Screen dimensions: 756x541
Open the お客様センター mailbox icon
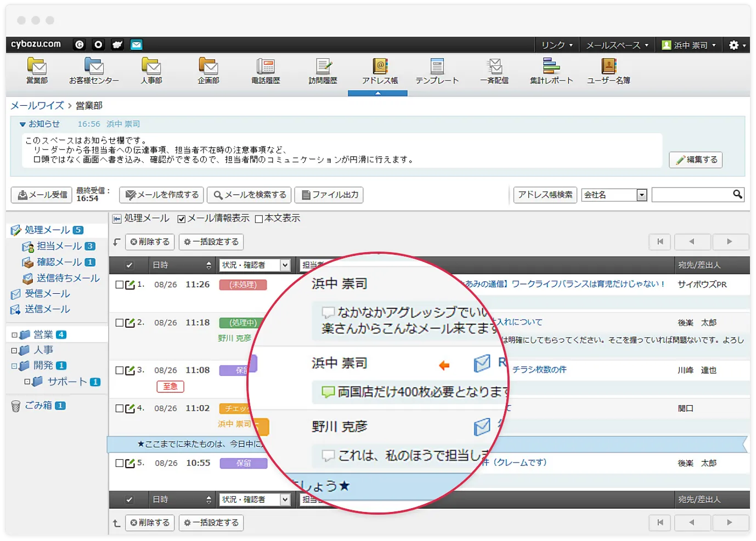[94, 67]
